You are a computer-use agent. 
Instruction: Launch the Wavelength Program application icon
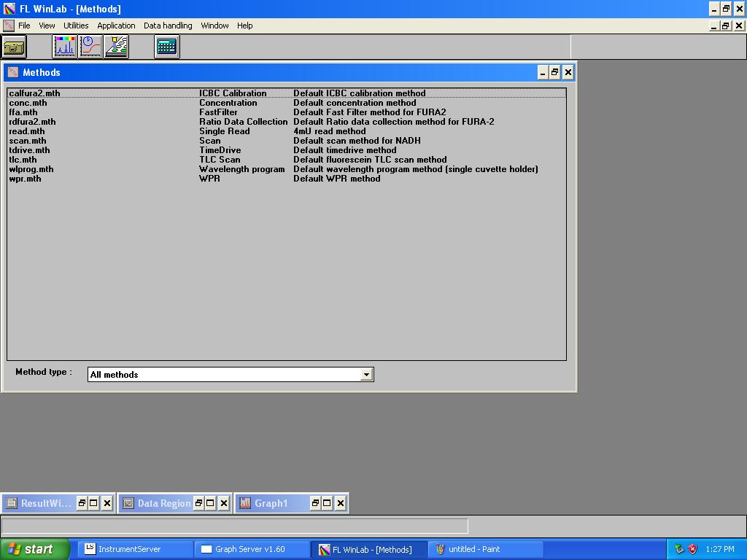(x=116, y=46)
